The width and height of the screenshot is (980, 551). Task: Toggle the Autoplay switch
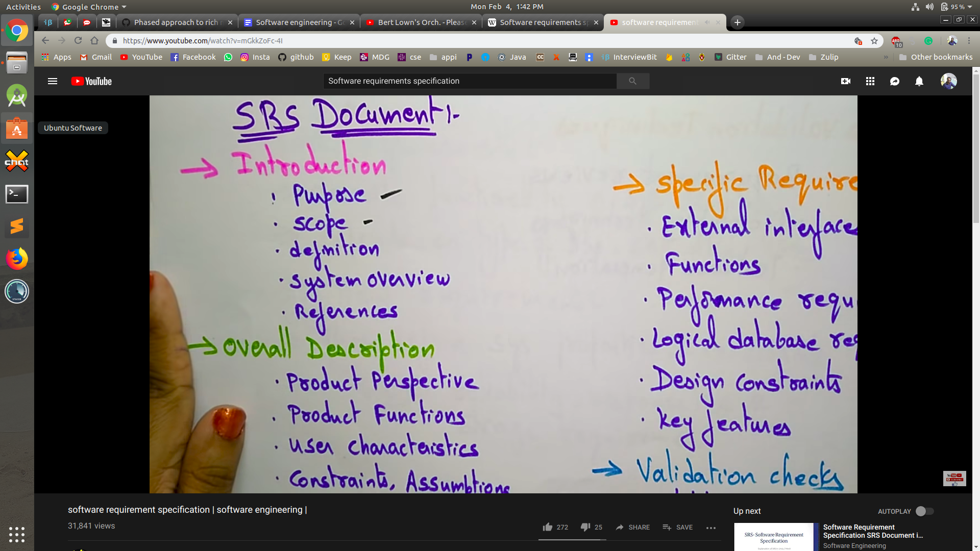tap(924, 511)
